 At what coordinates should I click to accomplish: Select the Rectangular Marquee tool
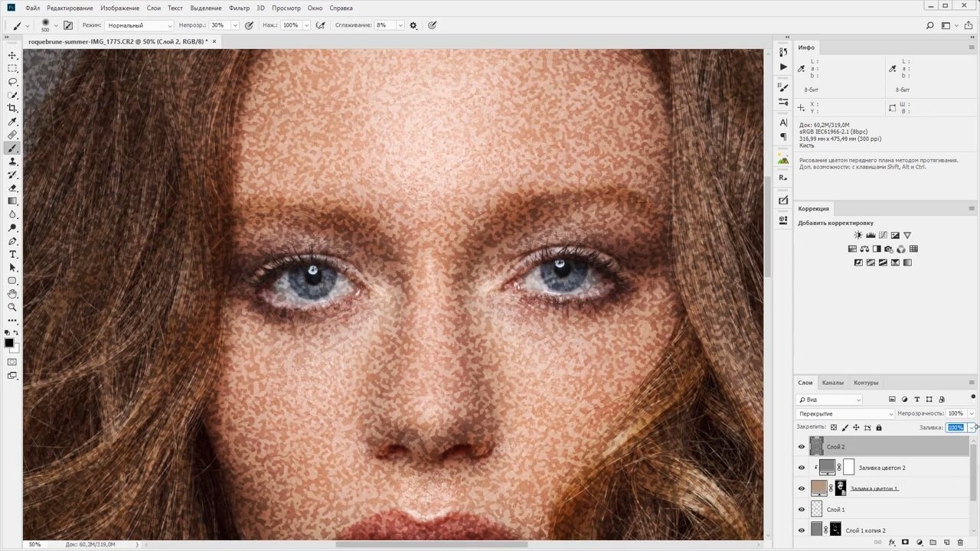pyautogui.click(x=12, y=68)
